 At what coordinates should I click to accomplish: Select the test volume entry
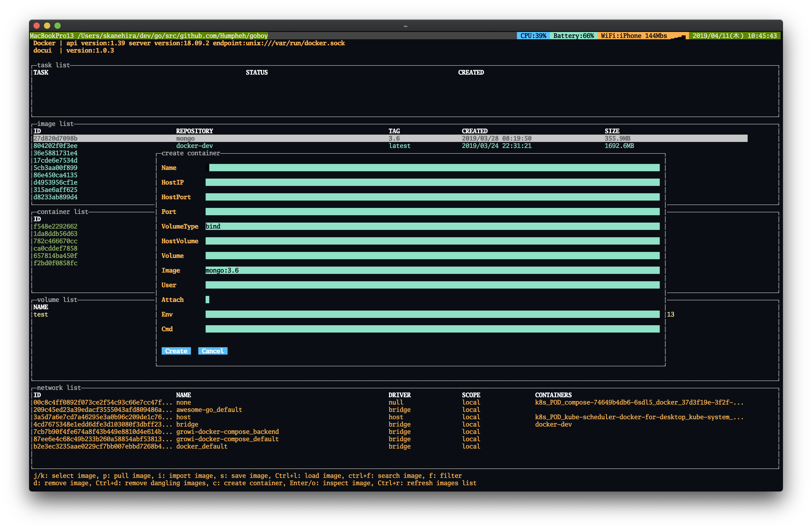point(41,314)
